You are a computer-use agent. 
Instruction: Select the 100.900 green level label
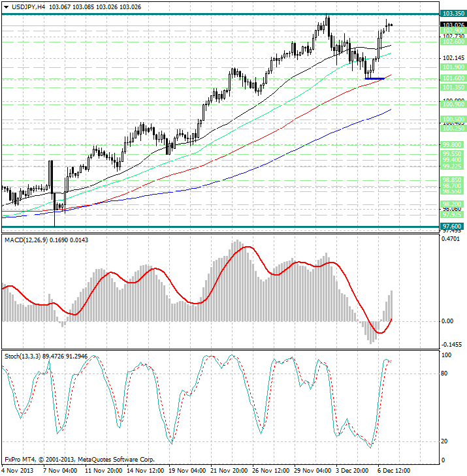(453, 104)
